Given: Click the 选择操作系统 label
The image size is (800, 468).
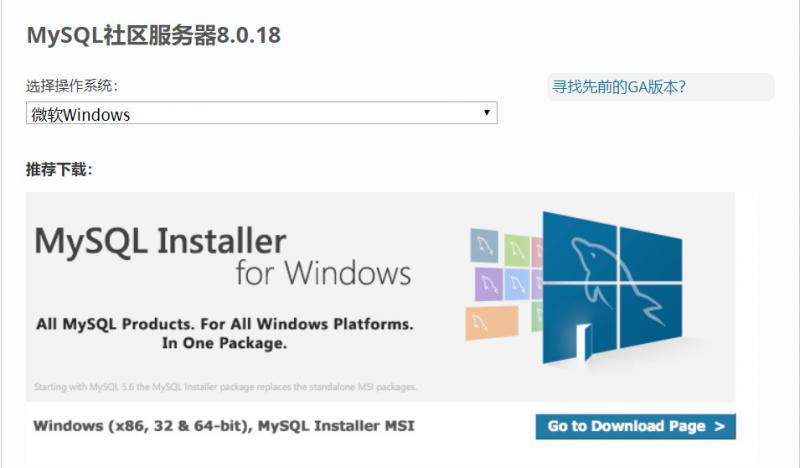Looking at the screenshot, I should (72, 86).
